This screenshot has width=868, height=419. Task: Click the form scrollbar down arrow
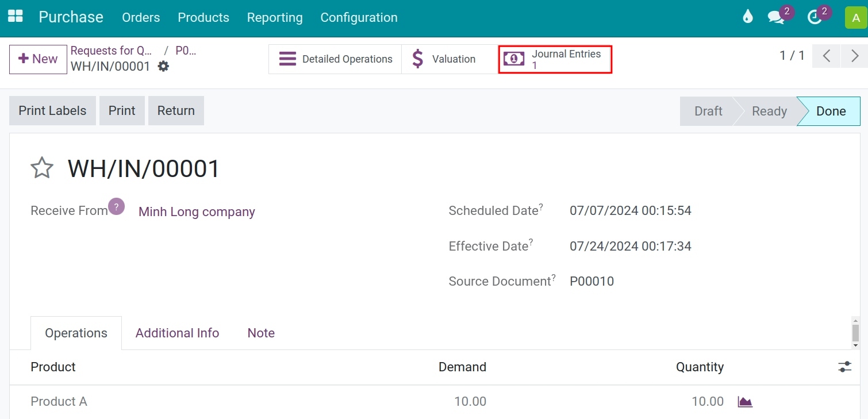pyautogui.click(x=855, y=345)
